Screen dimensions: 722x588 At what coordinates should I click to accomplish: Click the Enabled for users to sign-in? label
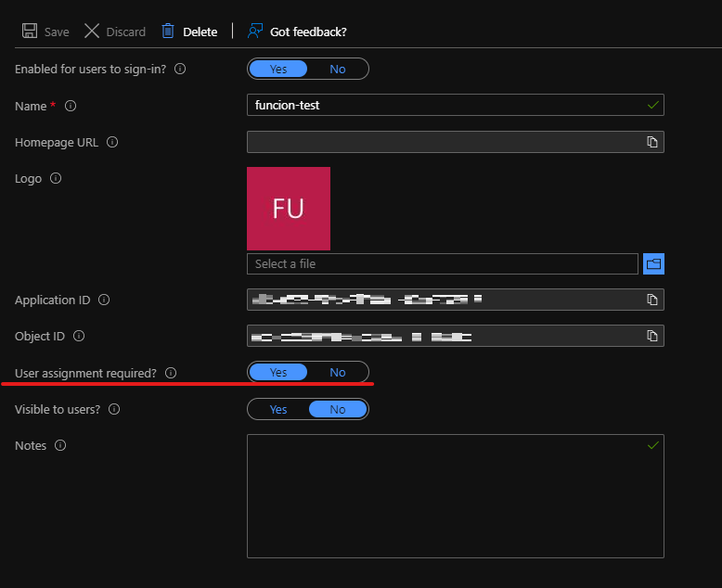tap(90, 69)
